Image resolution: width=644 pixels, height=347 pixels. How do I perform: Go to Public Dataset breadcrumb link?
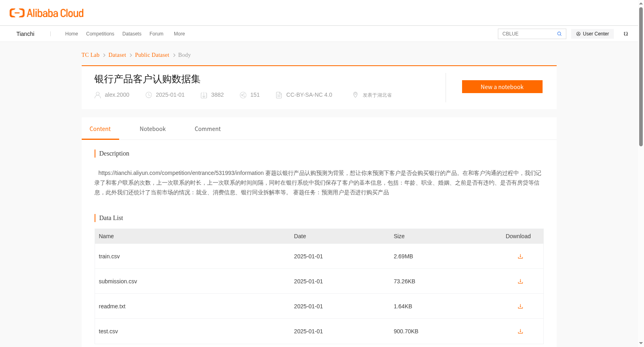point(152,55)
